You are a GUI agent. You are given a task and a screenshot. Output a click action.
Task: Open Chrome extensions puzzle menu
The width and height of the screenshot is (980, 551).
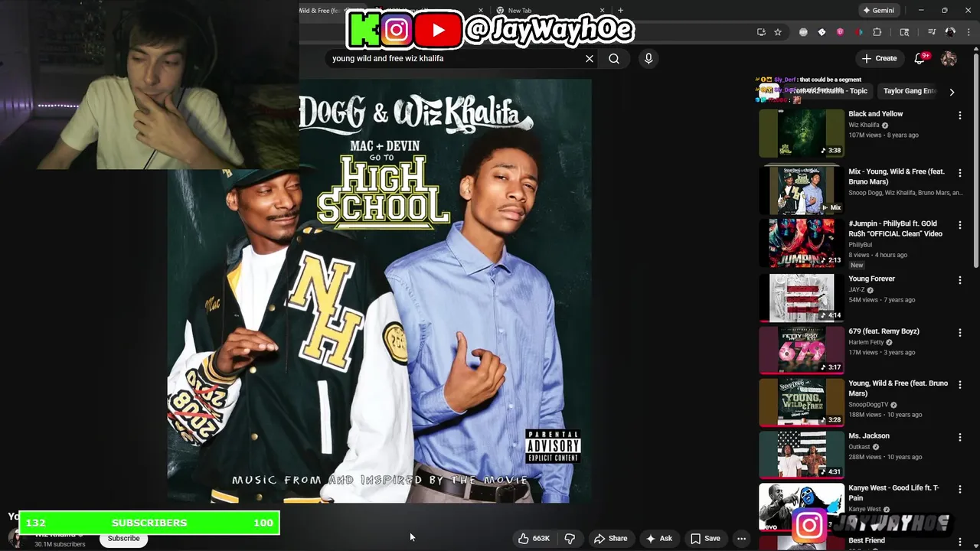point(877,32)
